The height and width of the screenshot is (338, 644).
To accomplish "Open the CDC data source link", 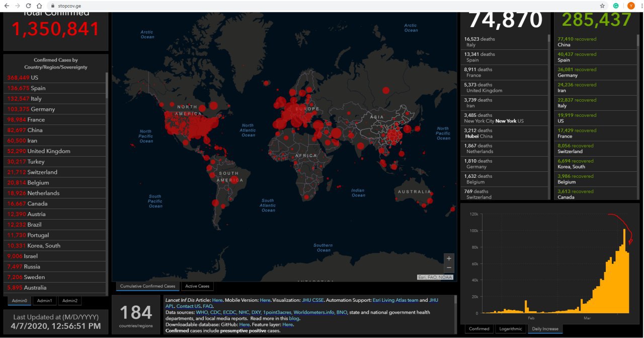I will coord(215,312).
